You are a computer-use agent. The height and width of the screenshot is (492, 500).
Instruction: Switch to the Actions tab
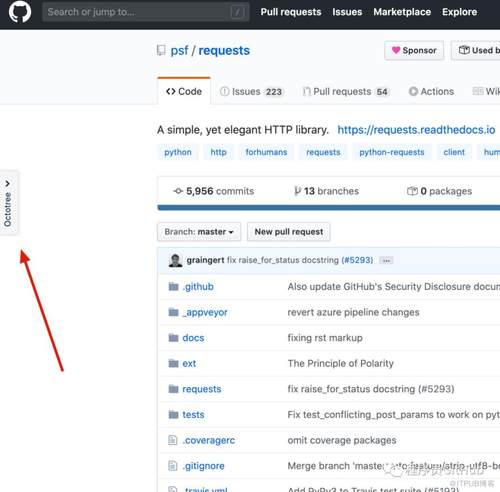pyautogui.click(x=431, y=91)
